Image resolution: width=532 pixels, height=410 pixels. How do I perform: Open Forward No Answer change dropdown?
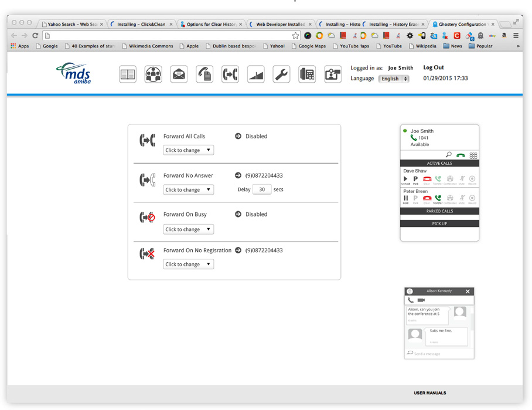point(189,189)
